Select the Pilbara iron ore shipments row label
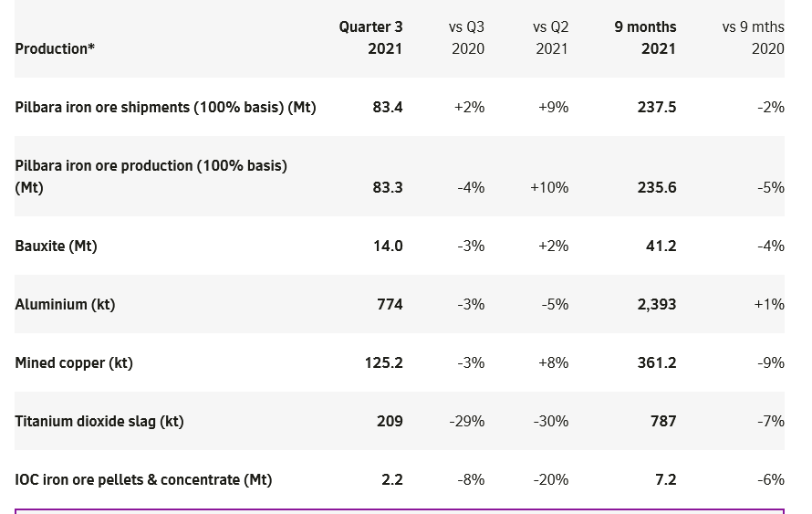Viewport: 812px width, 514px height. (x=165, y=107)
